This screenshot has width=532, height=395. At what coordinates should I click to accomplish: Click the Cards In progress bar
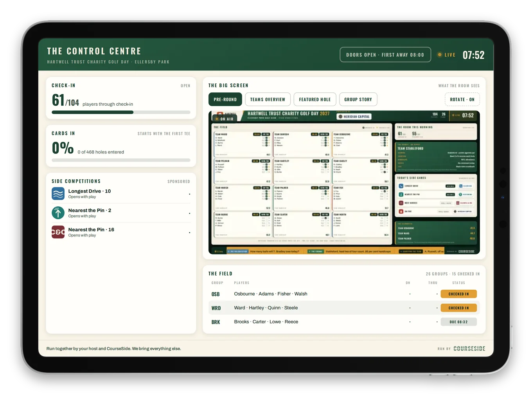121,160
